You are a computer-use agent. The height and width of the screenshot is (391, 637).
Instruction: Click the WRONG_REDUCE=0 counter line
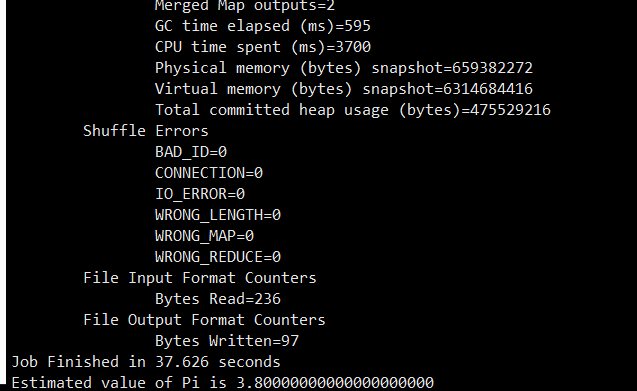tap(218, 257)
